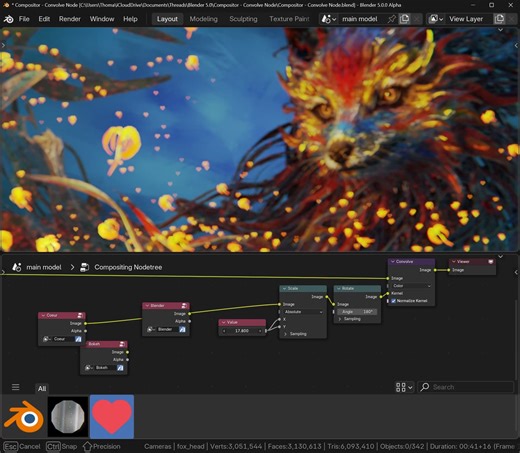Collapse the Viewer node
This screenshot has height=453, width=520.
coord(454,262)
